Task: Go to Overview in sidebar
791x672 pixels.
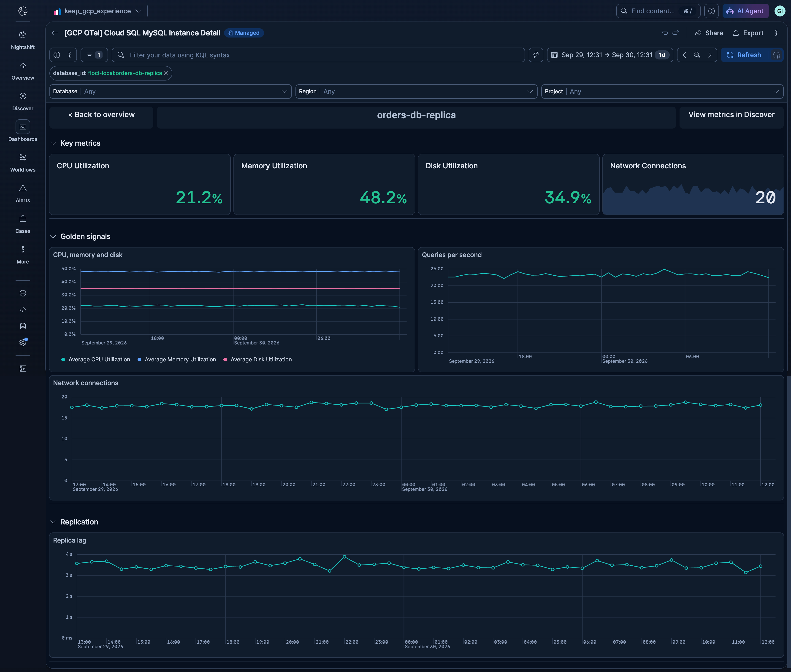Action: coord(23,71)
